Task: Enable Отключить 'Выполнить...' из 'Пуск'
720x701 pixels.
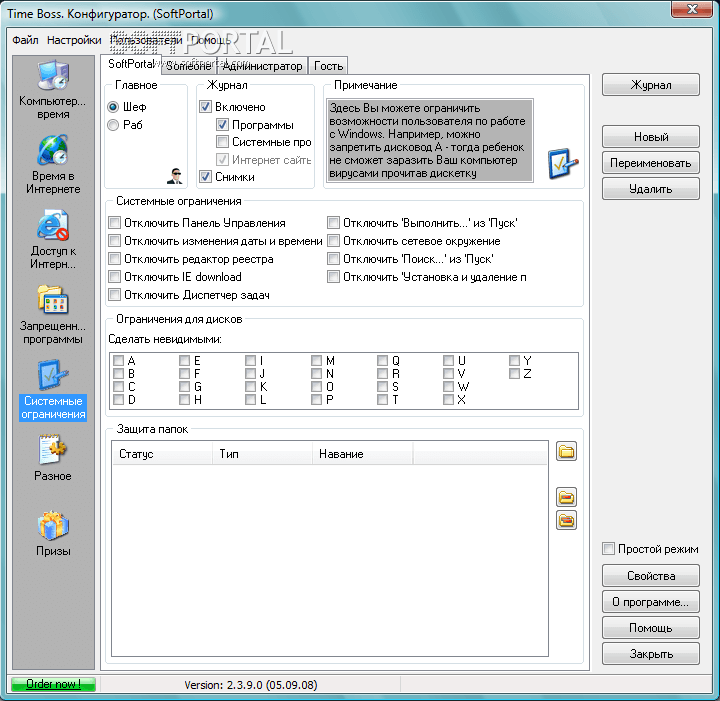Action: tap(333, 223)
